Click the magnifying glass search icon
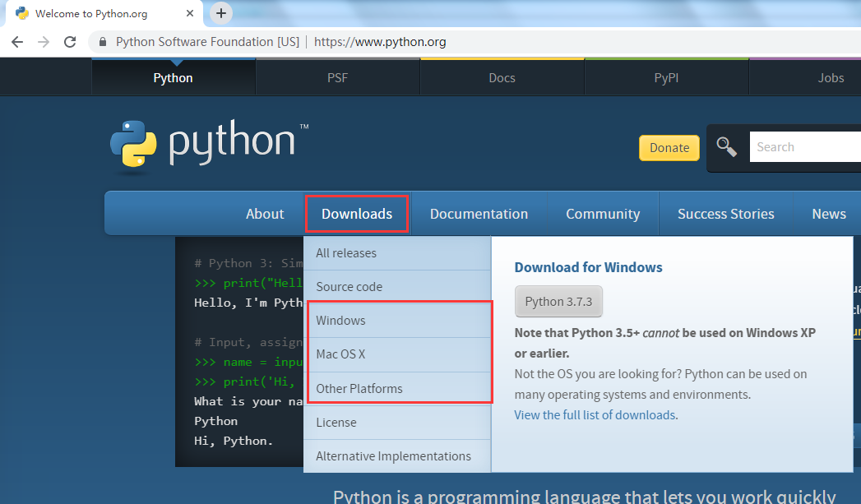This screenshot has width=861, height=504. pos(726,146)
